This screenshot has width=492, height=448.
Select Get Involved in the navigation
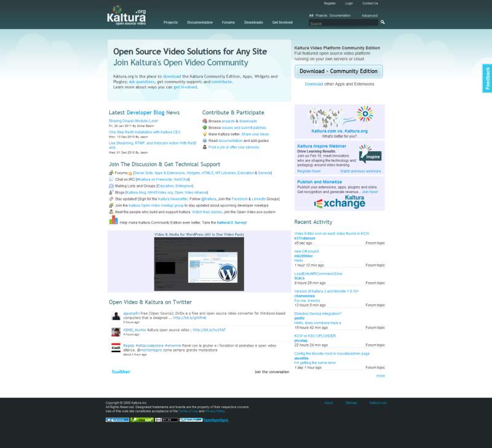pos(282,23)
